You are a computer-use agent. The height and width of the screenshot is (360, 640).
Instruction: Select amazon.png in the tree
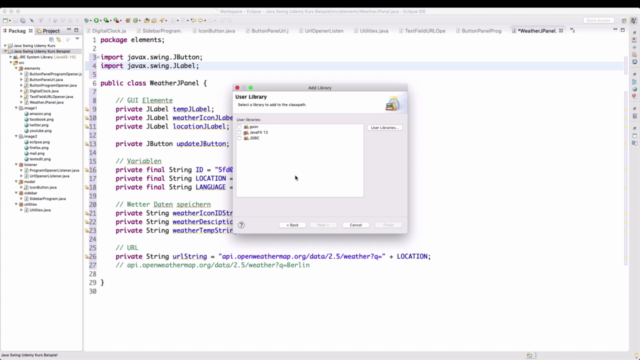[x=40, y=114]
